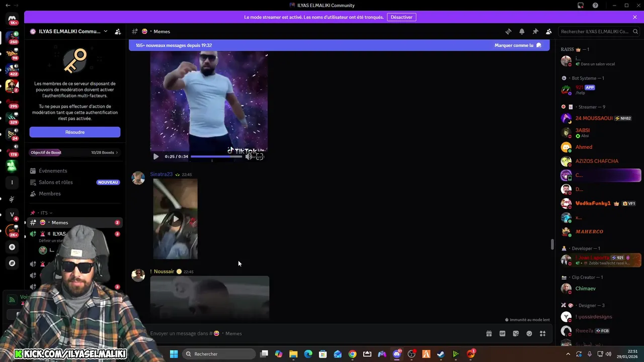Screen dimensions: 644x362
Task: Select the 921 APP bot
Action: click(601, 89)
